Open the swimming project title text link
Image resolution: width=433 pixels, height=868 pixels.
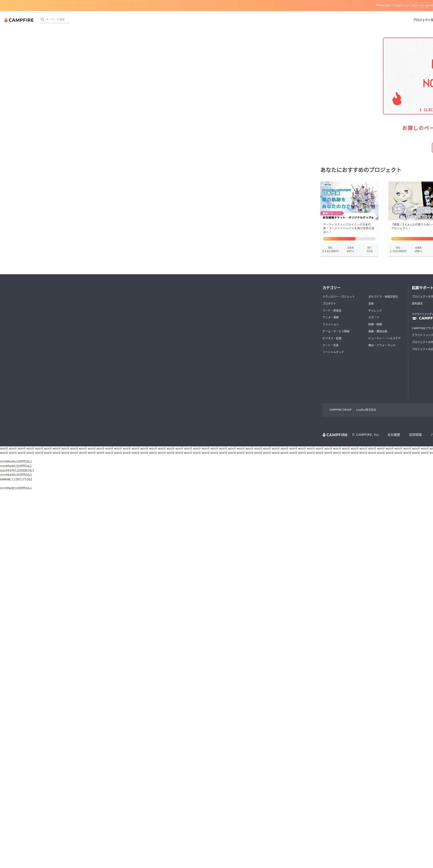click(x=348, y=228)
